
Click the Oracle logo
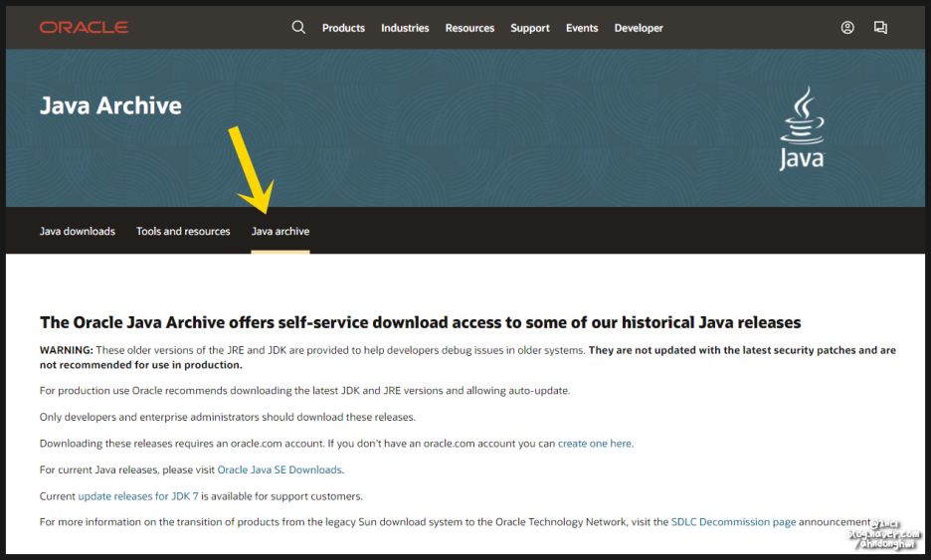click(84, 27)
